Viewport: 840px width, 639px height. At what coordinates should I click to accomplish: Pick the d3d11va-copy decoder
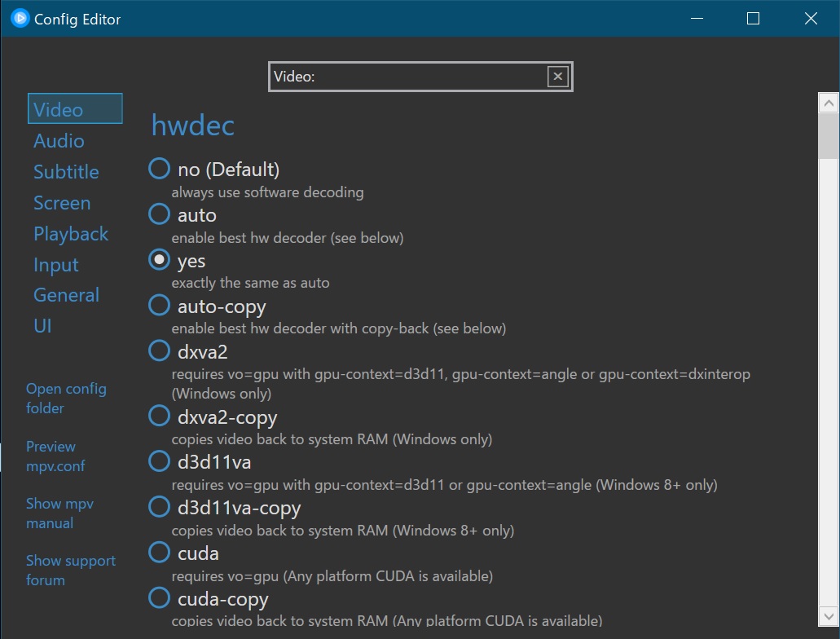tap(159, 507)
